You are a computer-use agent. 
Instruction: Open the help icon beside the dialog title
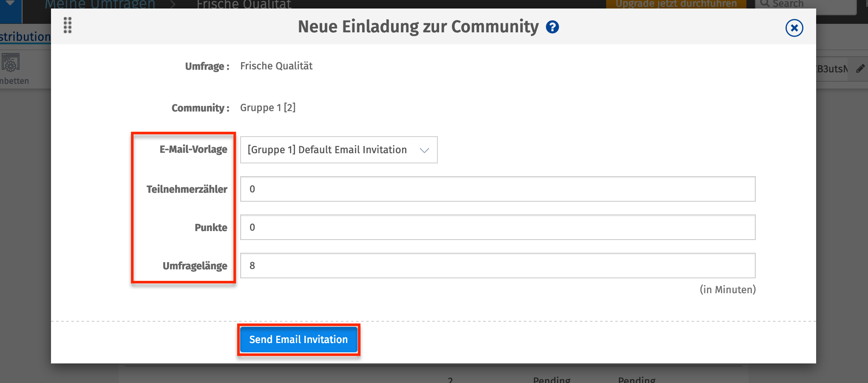coord(552,26)
